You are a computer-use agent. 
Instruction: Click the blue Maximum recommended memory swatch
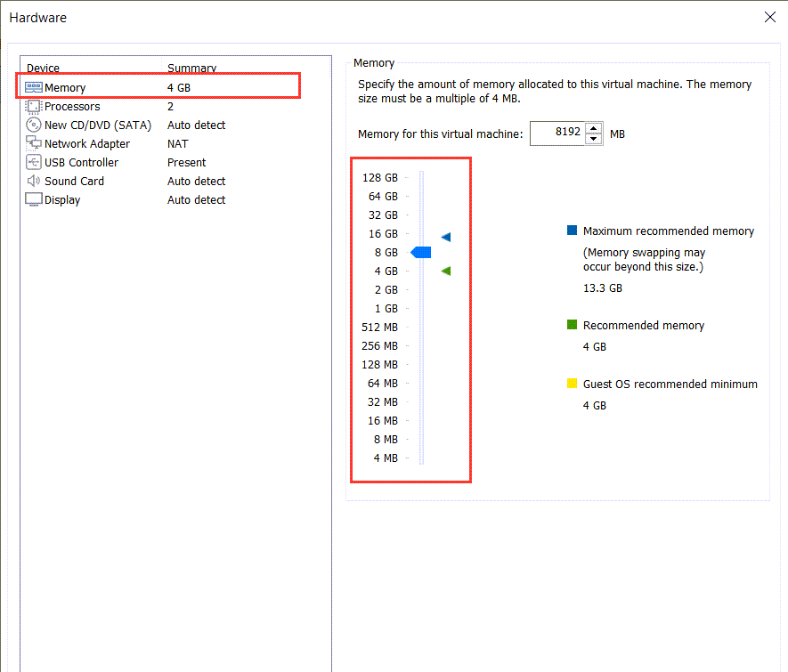click(572, 231)
